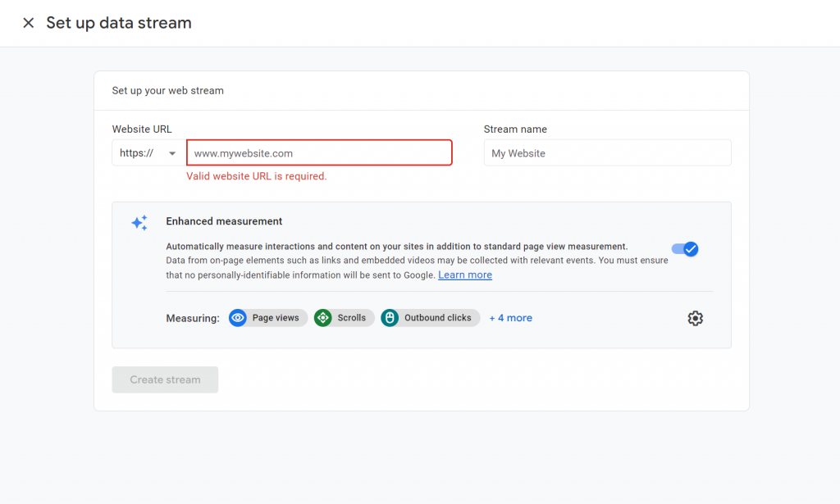Click the Page views measurement icon
The height and width of the screenshot is (504, 840).
(238, 317)
